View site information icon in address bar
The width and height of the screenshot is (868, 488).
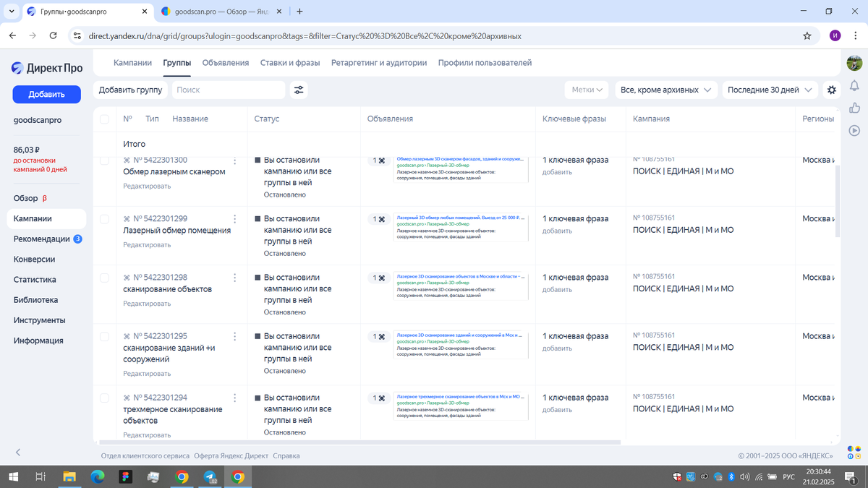(x=78, y=35)
